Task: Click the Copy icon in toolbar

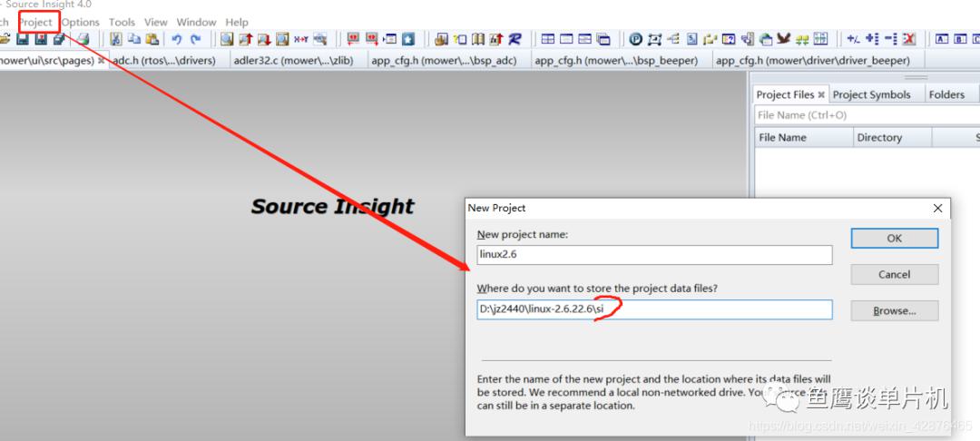Action: [134, 39]
